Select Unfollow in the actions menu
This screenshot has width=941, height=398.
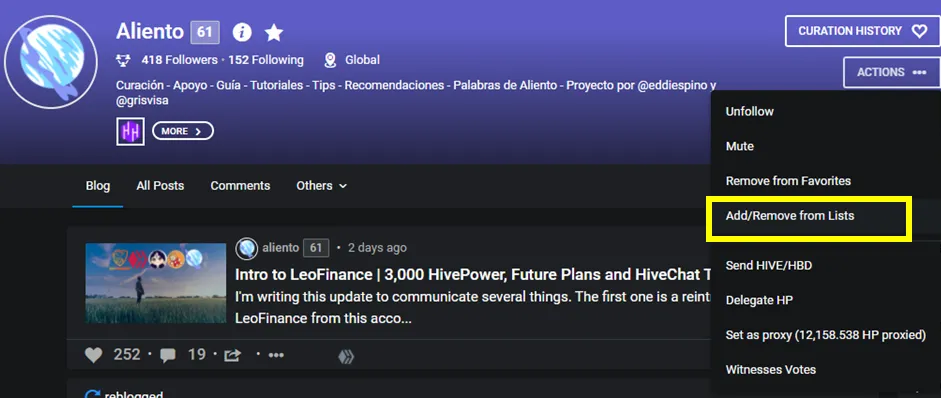tap(750, 112)
